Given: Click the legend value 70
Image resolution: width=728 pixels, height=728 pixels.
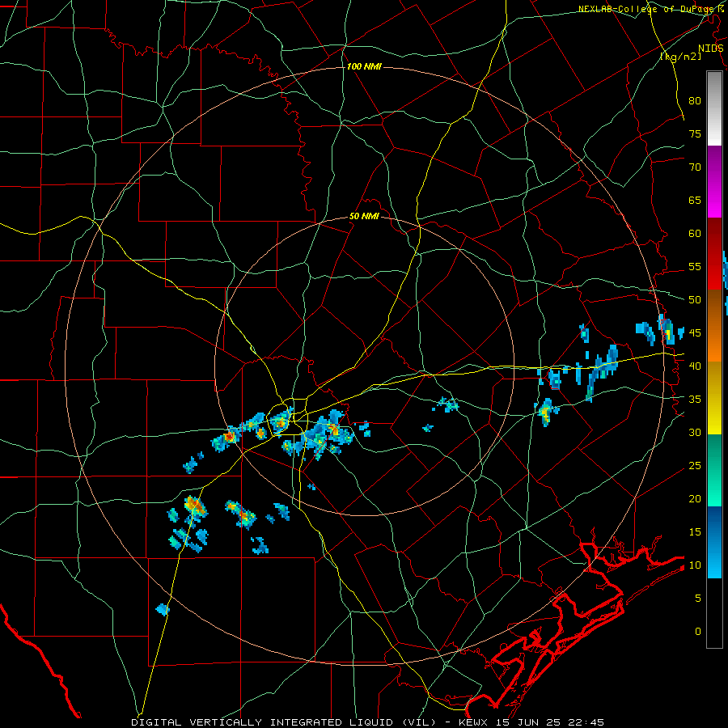Looking at the screenshot, I should [695, 167].
